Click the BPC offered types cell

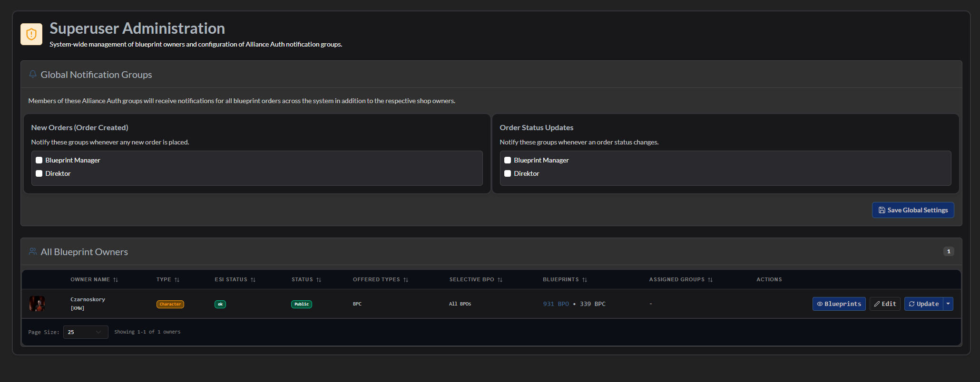tap(357, 304)
